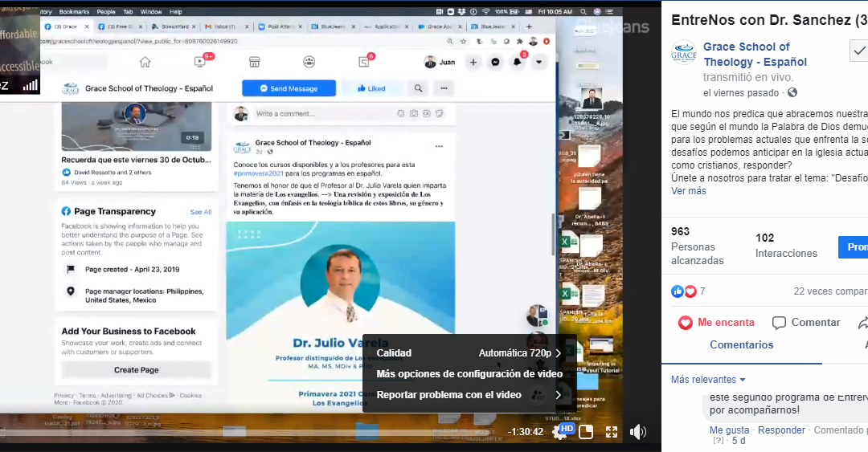Open Facebook Watch video icon with 9+ badge
Viewport: 868px width, 452px height.
point(200,62)
